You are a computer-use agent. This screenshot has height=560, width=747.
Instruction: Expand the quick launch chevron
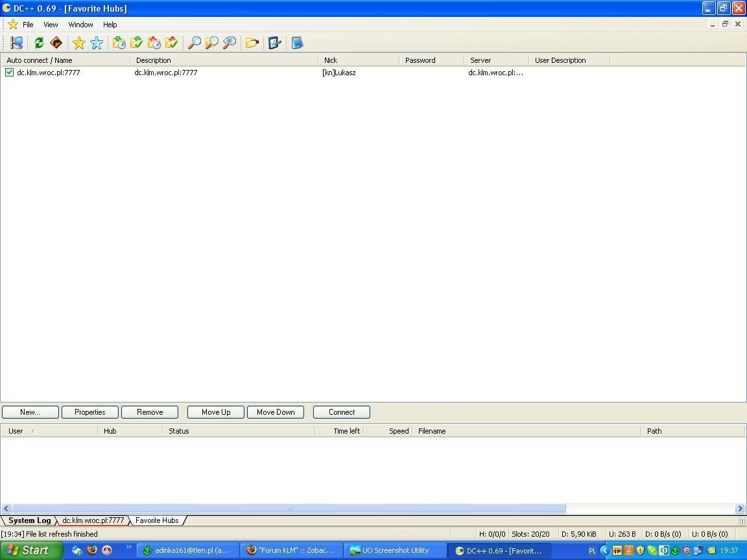[128, 547]
